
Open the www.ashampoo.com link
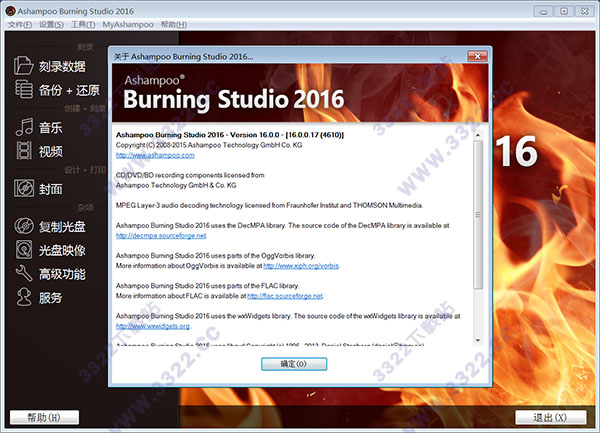tap(155, 155)
